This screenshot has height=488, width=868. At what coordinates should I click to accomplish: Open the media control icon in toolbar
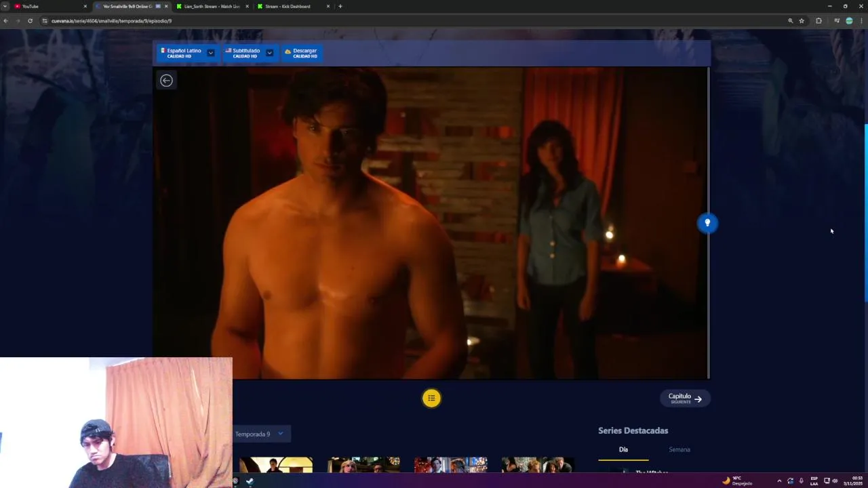837,21
